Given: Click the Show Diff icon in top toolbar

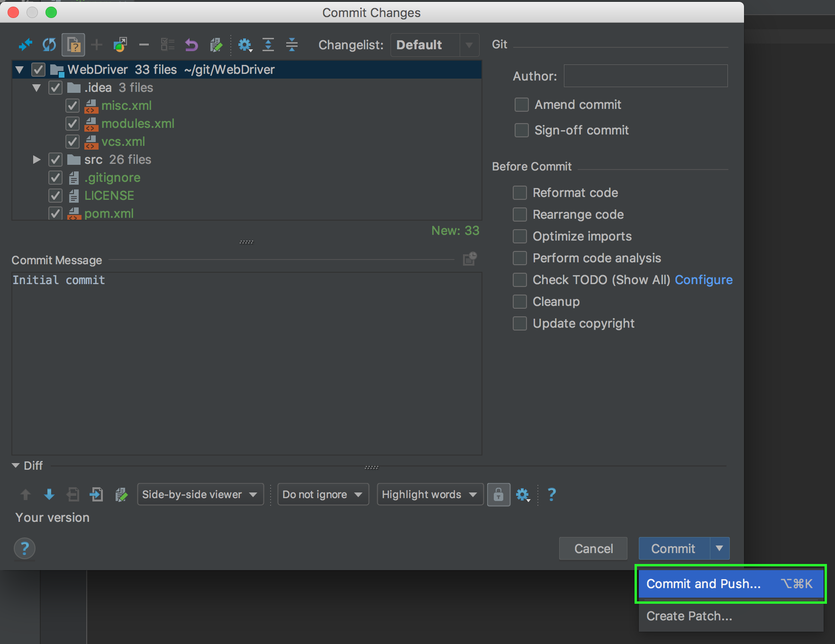Looking at the screenshot, I should click(x=25, y=45).
